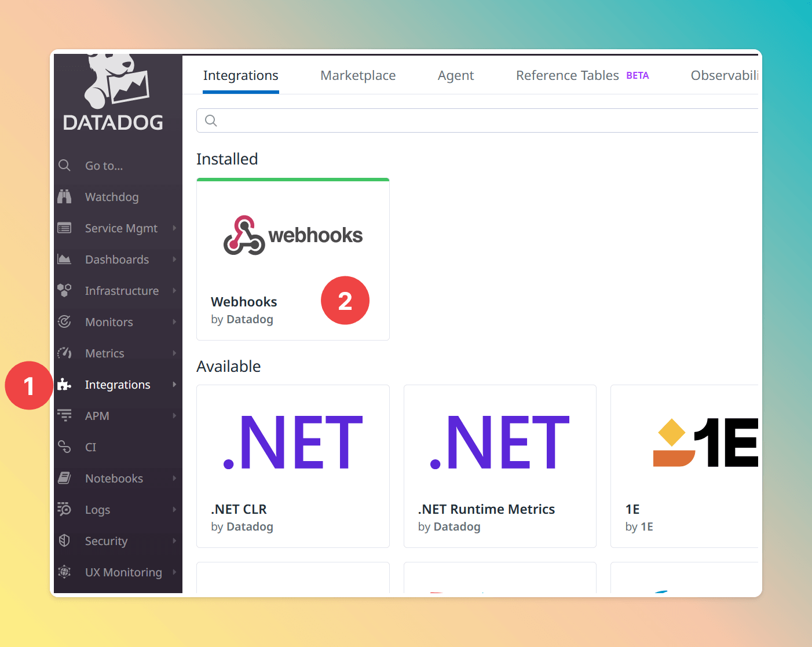
Task: Click the .NET CLR logo image
Action: click(293, 443)
